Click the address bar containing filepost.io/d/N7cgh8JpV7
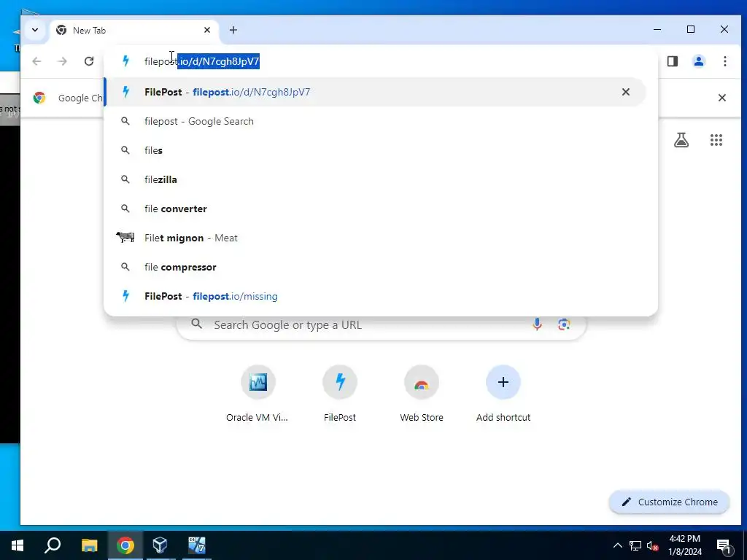The image size is (747, 560). click(381, 61)
